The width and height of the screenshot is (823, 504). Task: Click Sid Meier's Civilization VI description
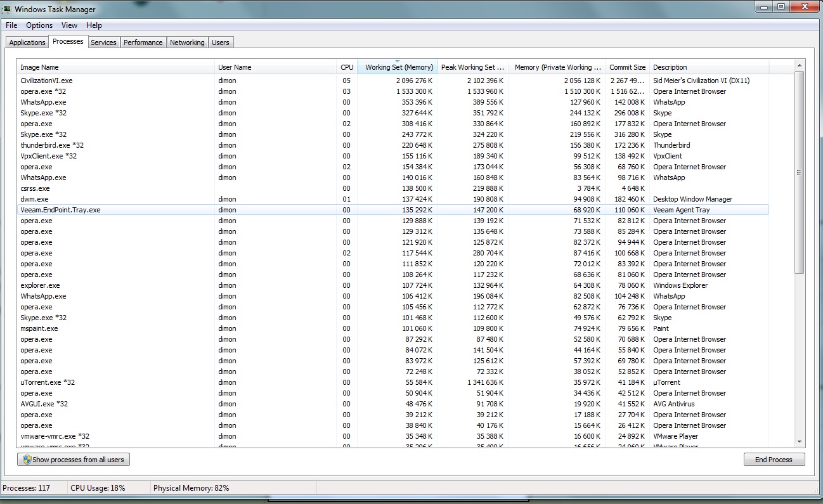[x=701, y=81]
